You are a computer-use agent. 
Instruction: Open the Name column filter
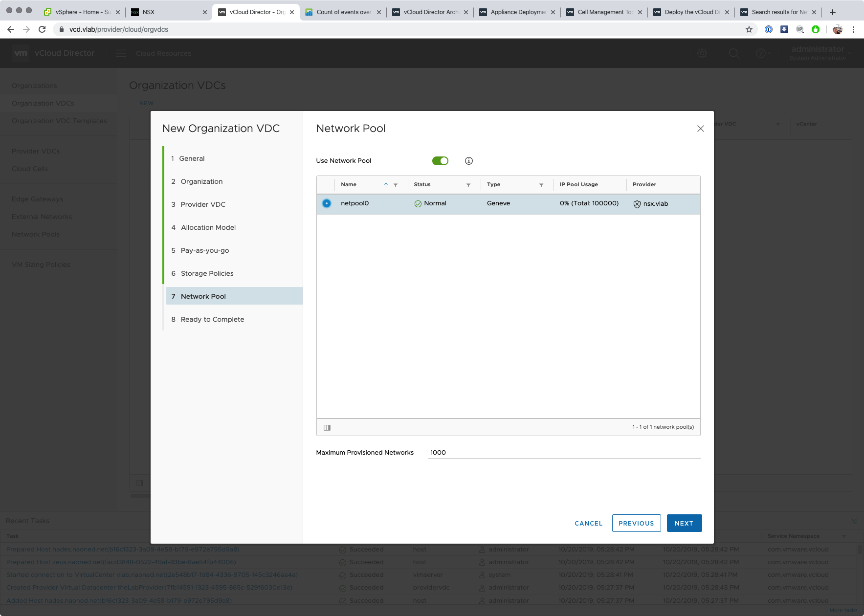click(396, 185)
